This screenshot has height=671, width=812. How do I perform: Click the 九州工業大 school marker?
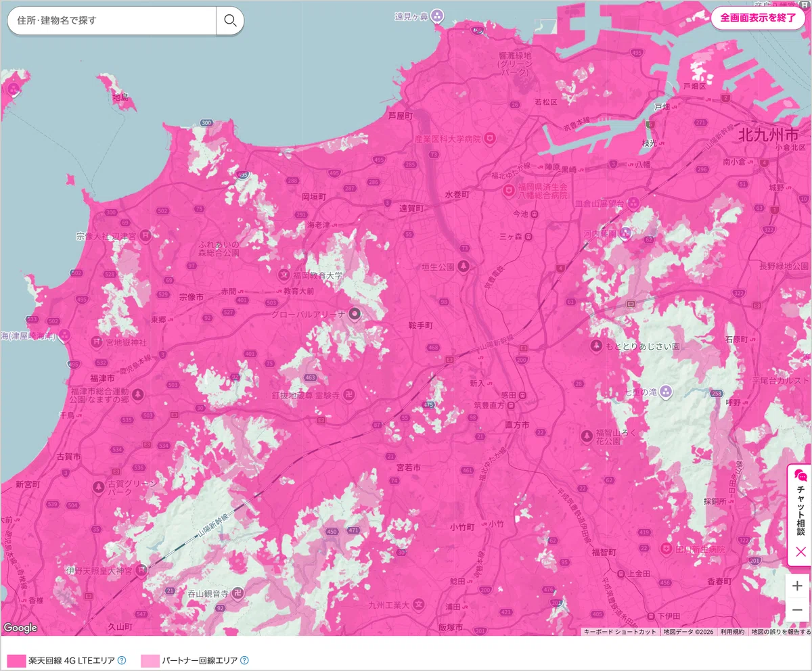(x=420, y=603)
